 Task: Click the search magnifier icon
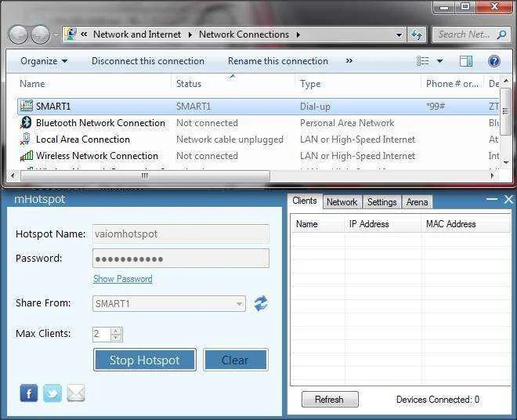coord(501,34)
